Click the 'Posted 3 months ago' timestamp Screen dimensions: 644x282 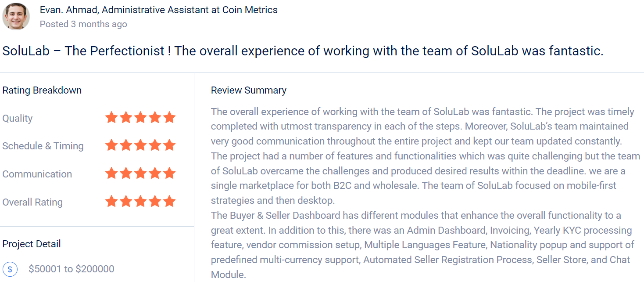pyautogui.click(x=83, y=24)
